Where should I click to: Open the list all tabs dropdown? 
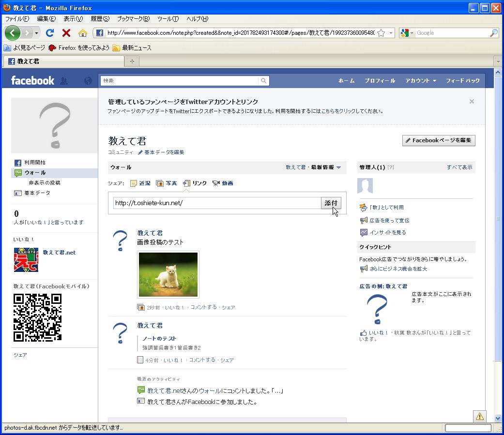pos(498,61)
